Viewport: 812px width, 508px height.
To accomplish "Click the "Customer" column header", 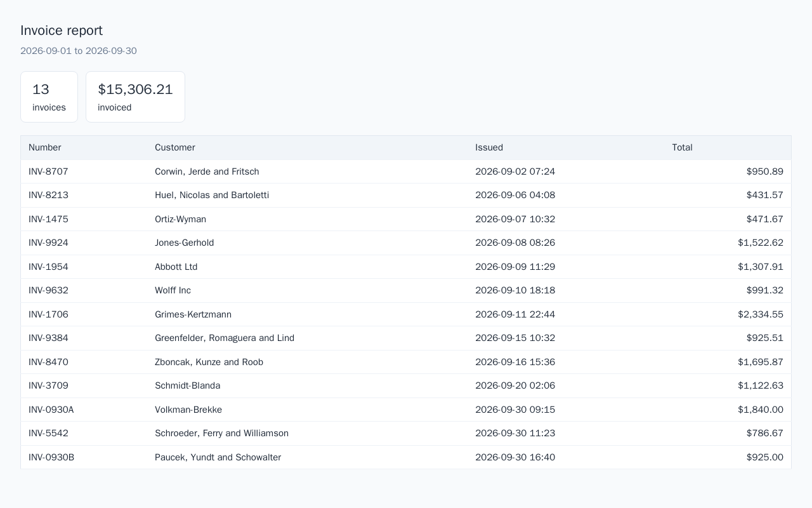I will point(175,147).
